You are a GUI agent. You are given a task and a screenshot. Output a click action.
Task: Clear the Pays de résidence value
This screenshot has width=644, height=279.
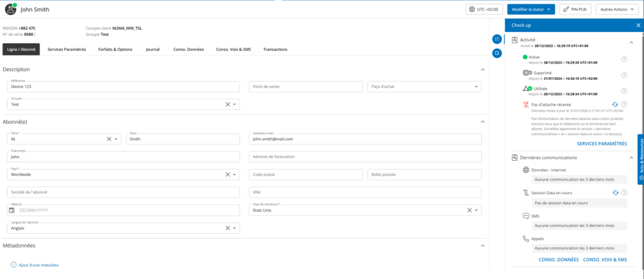point(469,210)
